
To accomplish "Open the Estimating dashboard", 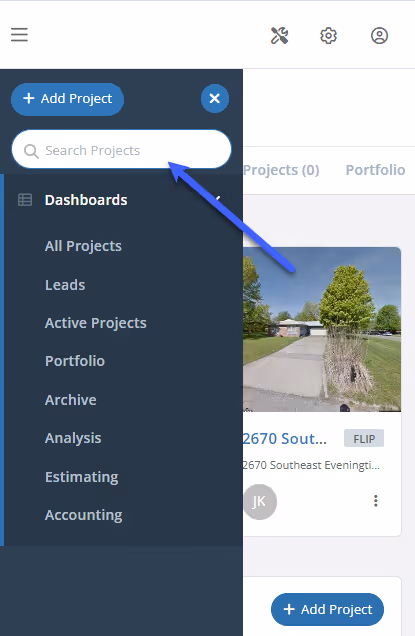I will coord(82,477).
